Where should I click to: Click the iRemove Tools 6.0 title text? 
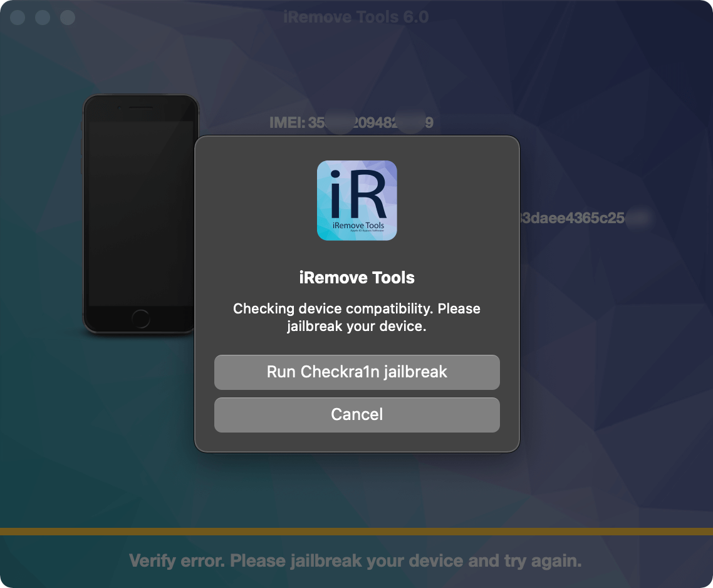[355, 17]
